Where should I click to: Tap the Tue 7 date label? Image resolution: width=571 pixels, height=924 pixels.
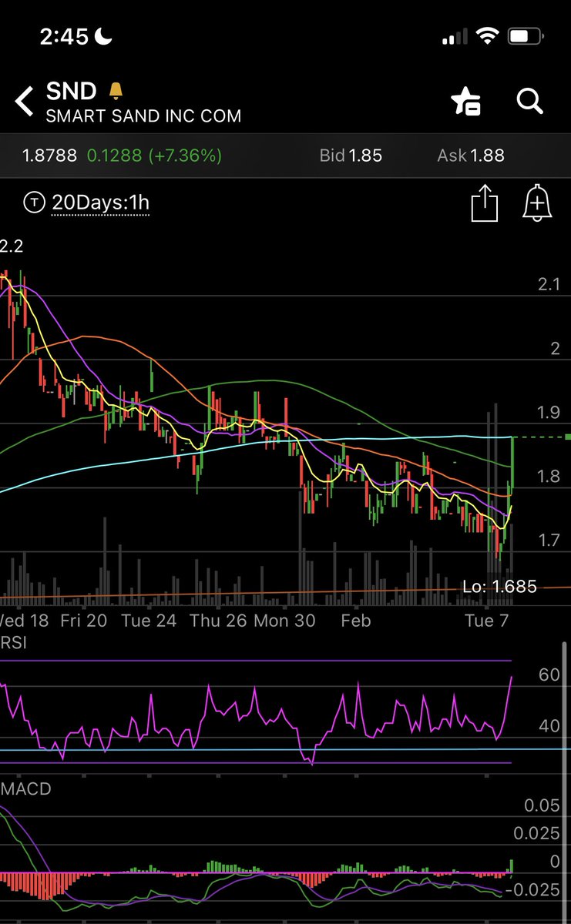(488, 621)
